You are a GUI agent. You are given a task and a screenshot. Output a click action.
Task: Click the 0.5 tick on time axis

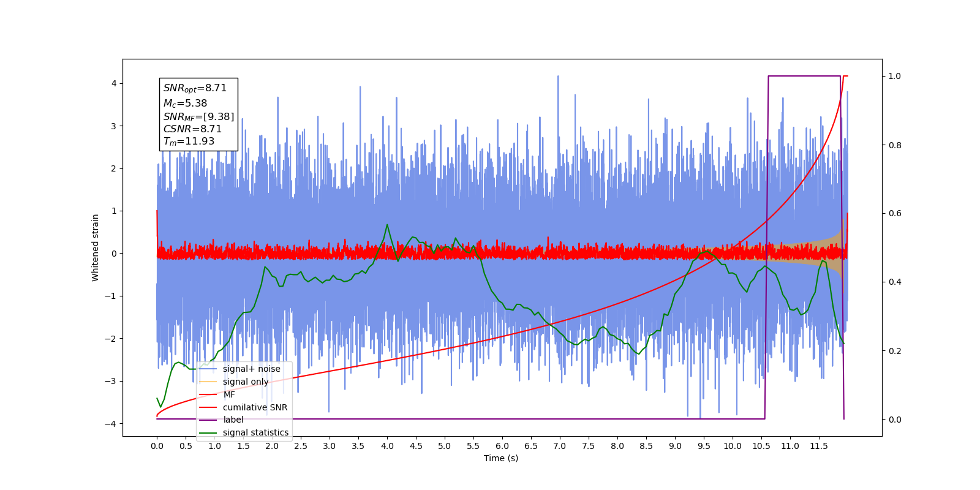pyautogui.click(x=186, y=446)
